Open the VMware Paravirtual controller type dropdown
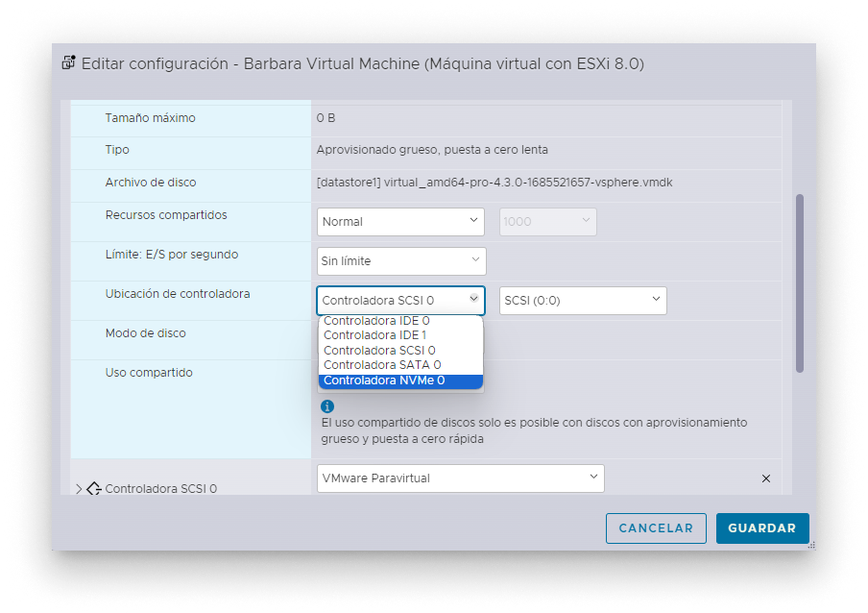 pos(459,478)
